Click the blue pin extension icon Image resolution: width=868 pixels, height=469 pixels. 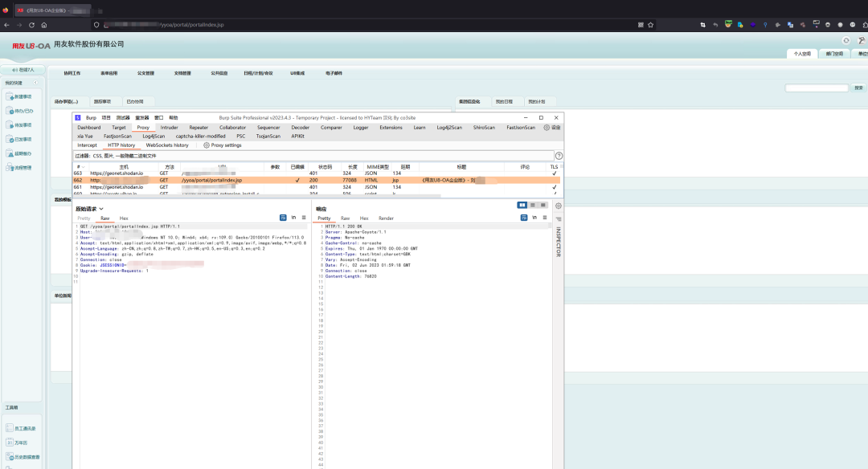pyautogui.click(x=765, y=25)
